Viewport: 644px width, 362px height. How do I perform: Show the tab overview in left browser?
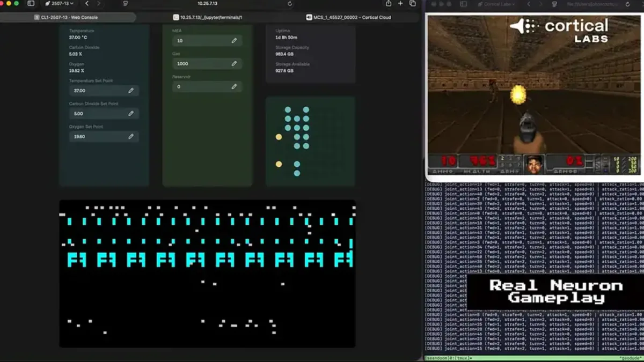coord(413,4)
